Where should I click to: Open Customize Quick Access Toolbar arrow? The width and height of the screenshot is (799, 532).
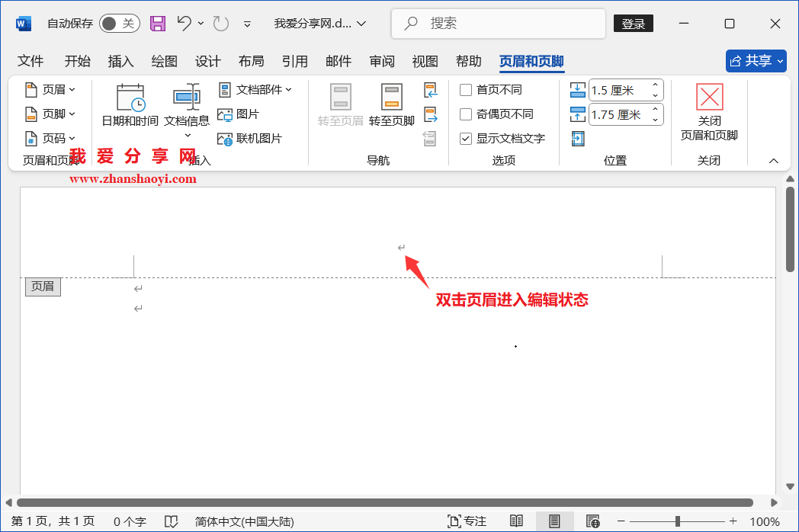click(x=247, y=24)
